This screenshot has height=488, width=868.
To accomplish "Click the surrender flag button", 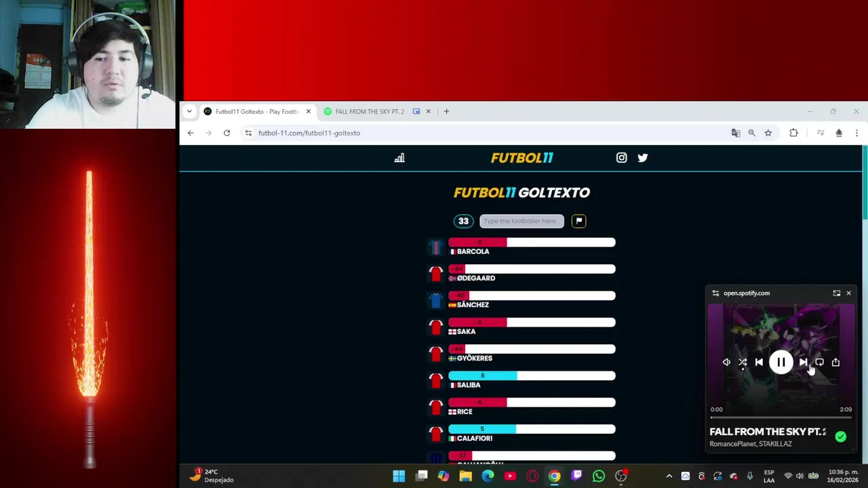I will (x=578, y=221).
